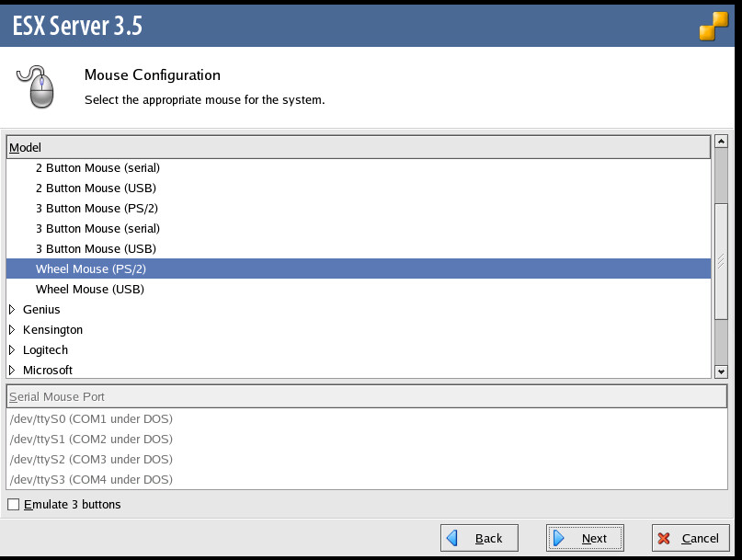Expand the Microsoft mouse group

click(x=13, y=371)
